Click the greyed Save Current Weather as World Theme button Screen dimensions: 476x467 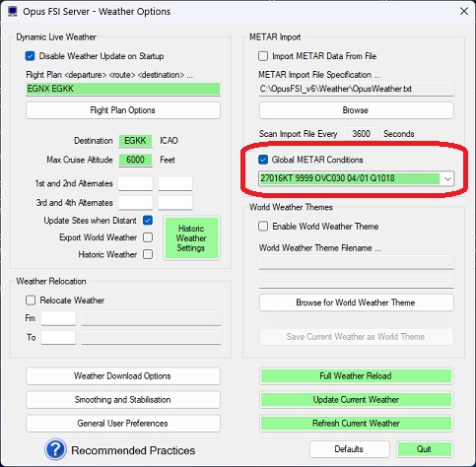pos(356,337)
